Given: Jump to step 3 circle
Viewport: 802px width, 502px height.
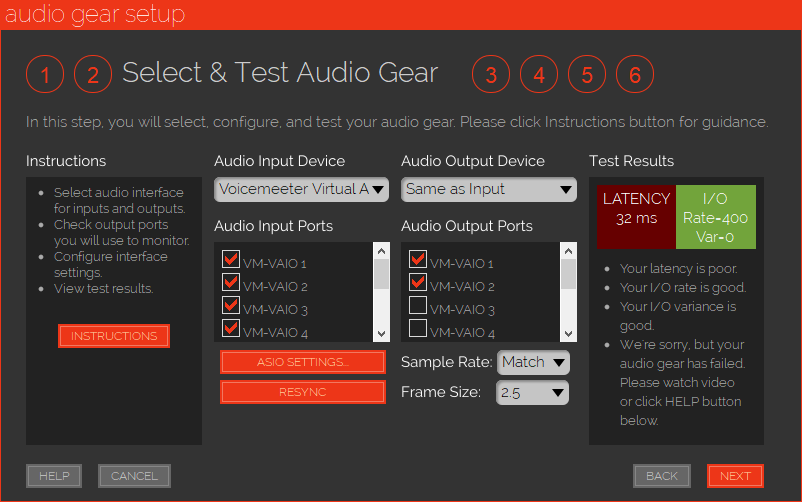Looking at the screenshot, I should click(491, 75).
